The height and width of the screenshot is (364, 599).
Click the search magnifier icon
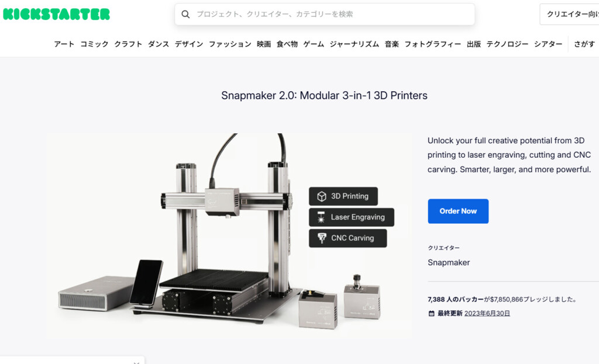pyautogui.click(x=185, y=15)
